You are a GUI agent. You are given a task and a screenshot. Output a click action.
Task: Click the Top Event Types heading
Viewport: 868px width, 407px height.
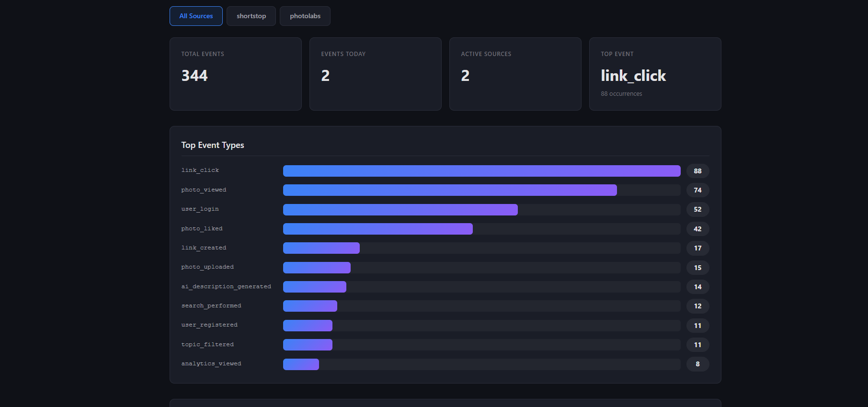click(213, 145)
